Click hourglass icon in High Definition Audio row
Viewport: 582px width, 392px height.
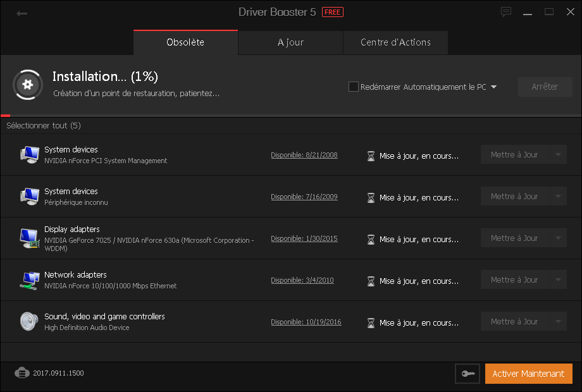click(x=371, y=323)
